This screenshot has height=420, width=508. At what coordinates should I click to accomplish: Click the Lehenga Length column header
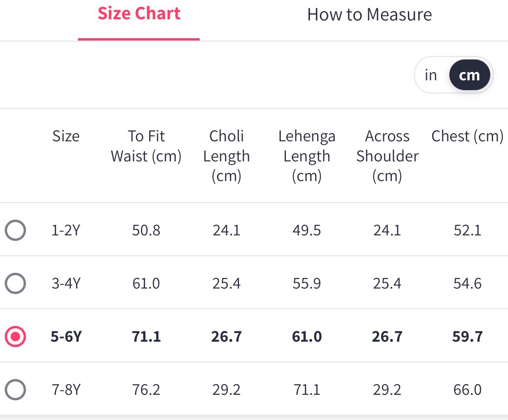(x=307, y=156)
